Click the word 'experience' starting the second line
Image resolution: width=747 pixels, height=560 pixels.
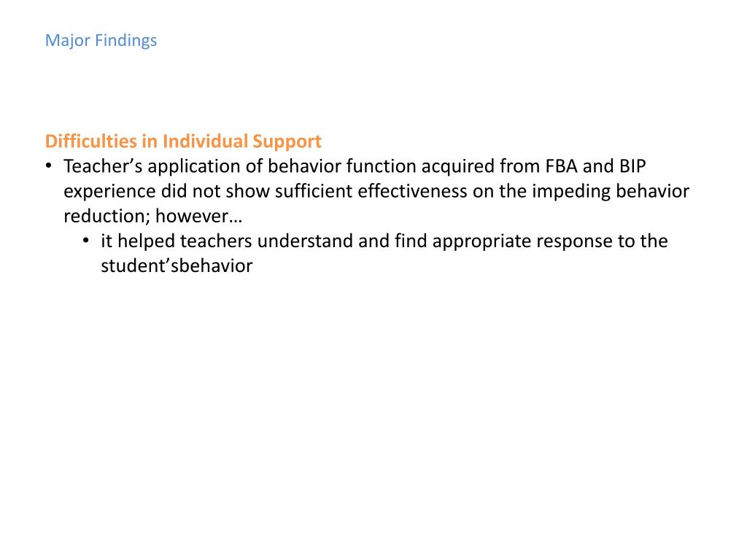pos(109,192)
